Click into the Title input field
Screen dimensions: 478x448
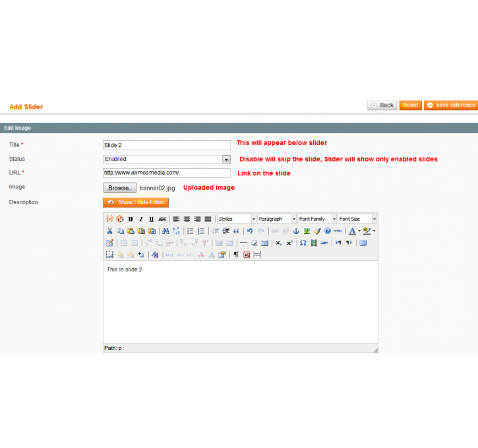point(167,145)
